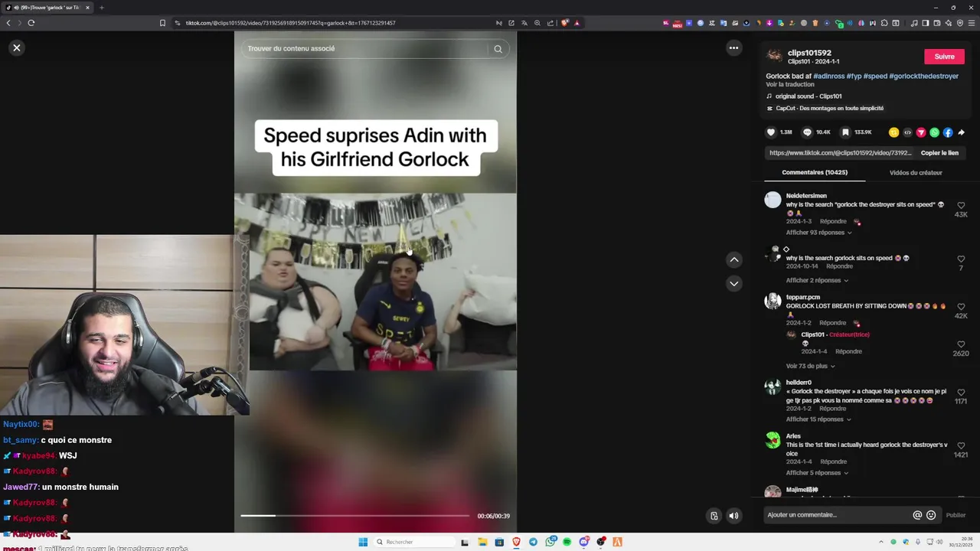The width and height of the screenshot is (980, 551).
Task: Open the Windows Start menu
Action: (x=363, y=542)
